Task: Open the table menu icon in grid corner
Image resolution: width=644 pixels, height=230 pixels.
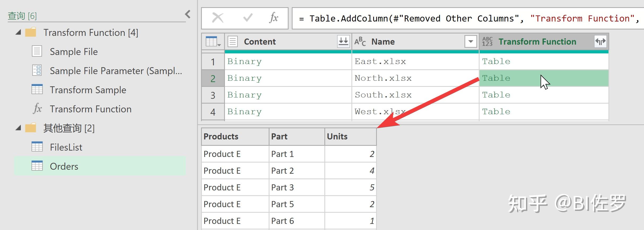Action: 213,42
